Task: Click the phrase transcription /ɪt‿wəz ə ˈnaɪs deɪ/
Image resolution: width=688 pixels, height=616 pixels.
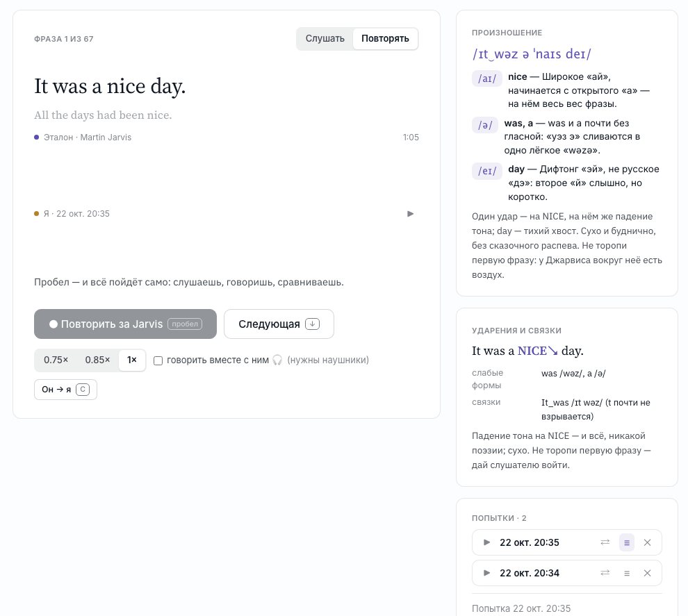Action: [x=532, y=54]
